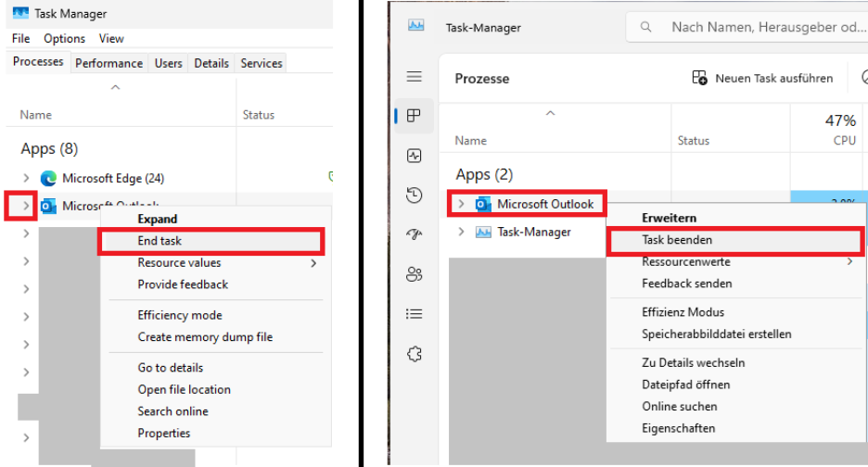Sort by German Name column header

(470, 141)
